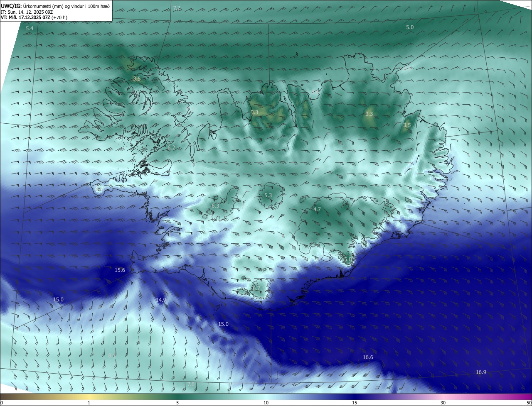532x406 pixels.
Task: Click the 15 tick label on the color scale
Action: click(x=355, y=403)
